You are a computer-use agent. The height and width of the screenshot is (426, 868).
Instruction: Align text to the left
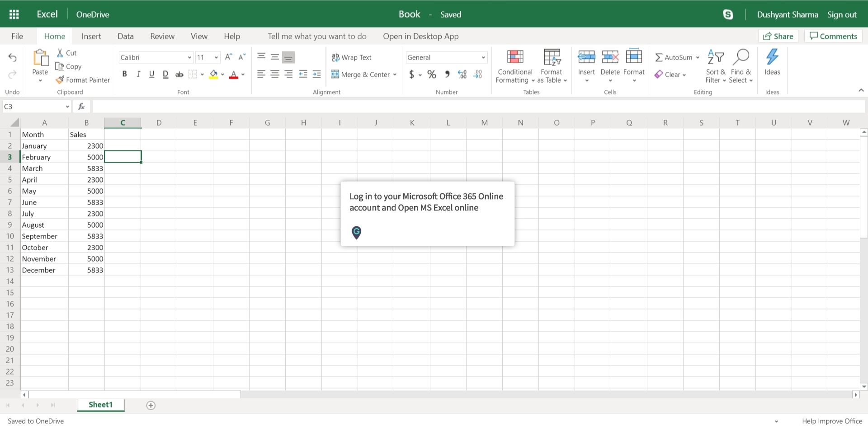[261, 74]
